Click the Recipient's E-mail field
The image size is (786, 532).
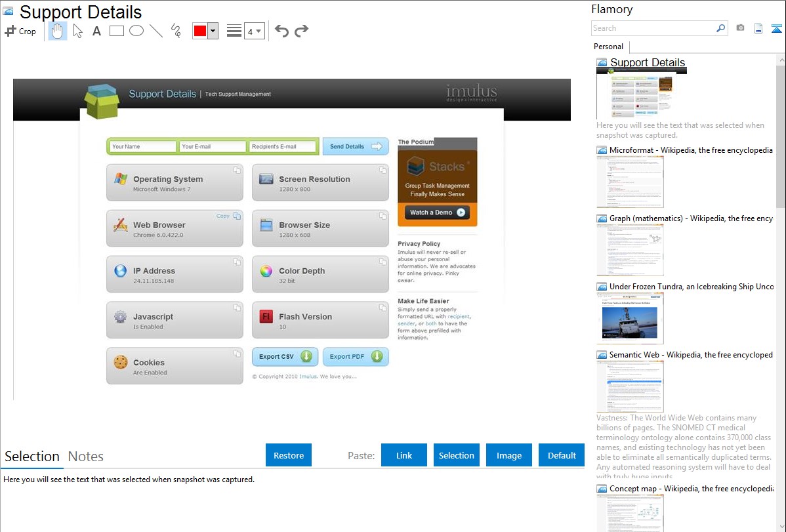282,146
